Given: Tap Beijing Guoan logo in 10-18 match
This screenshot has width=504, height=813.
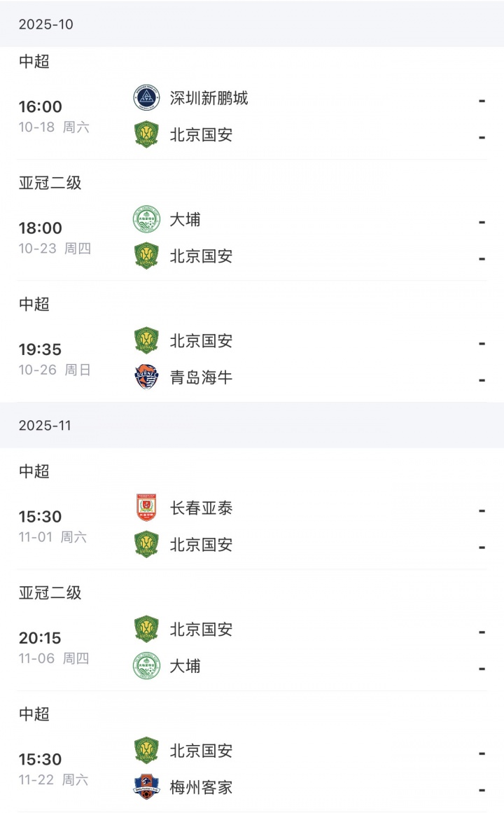Looking at the screenshot, I should 146,134.
